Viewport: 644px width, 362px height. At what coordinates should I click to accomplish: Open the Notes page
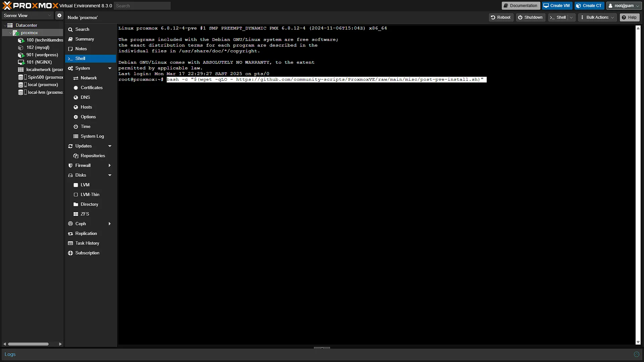pos(91,49)
